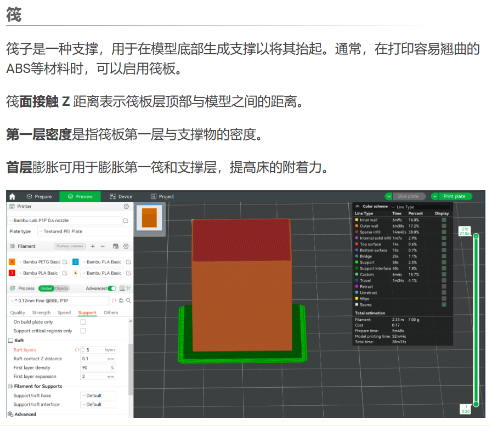Toggle Inner wall display checkbox

click(x=444, y=220)
